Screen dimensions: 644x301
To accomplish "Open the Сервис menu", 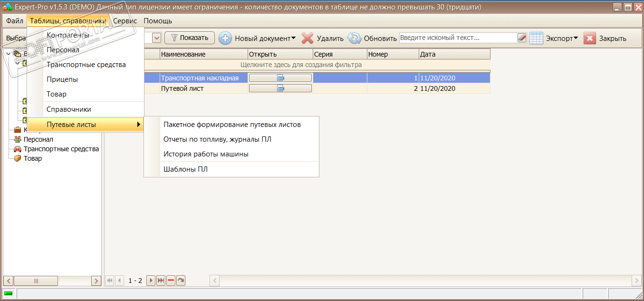I will [x=125, y=21].
